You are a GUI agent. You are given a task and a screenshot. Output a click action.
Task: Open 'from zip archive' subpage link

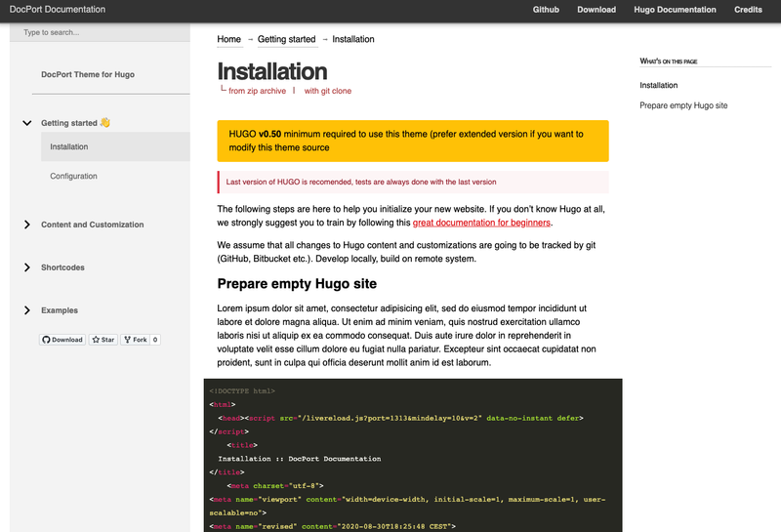pos(257,91)
